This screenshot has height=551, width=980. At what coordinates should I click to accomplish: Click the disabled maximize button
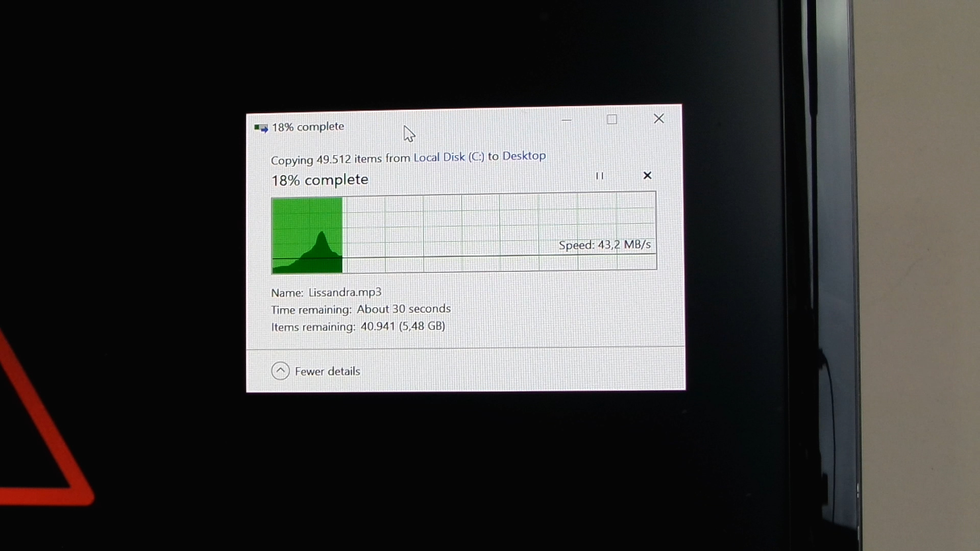tap(612, 119)
